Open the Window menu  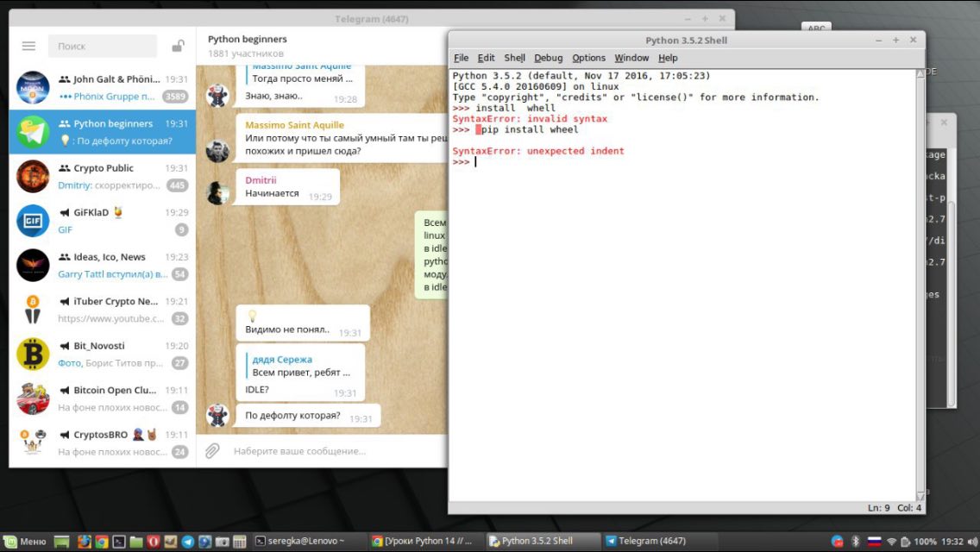pyautogui.click(x=631, y=58)
